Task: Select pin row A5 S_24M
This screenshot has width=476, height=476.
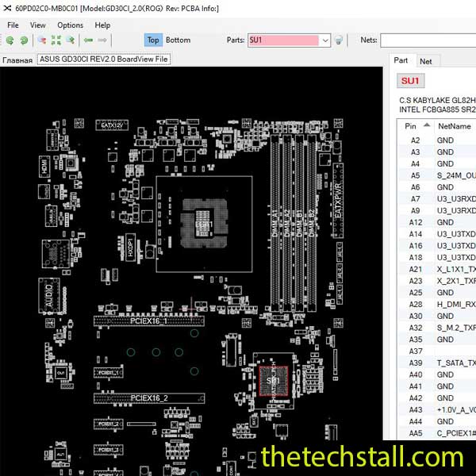Action: pos(436,175)
